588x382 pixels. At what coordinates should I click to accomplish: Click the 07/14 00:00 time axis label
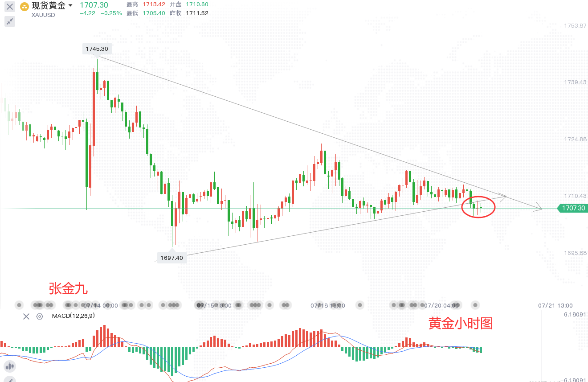(101, 306)
